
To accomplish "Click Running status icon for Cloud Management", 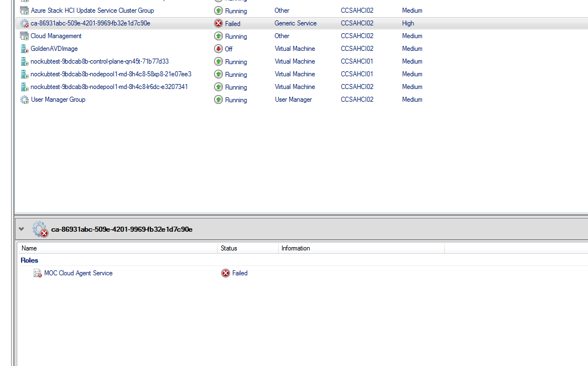I will 218,36.
